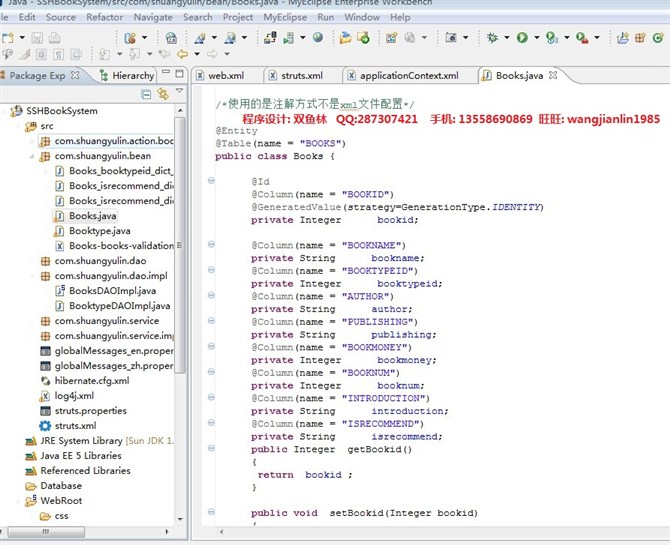Open the MyEclipse menu
670x545 pixels.
(285, 17)
